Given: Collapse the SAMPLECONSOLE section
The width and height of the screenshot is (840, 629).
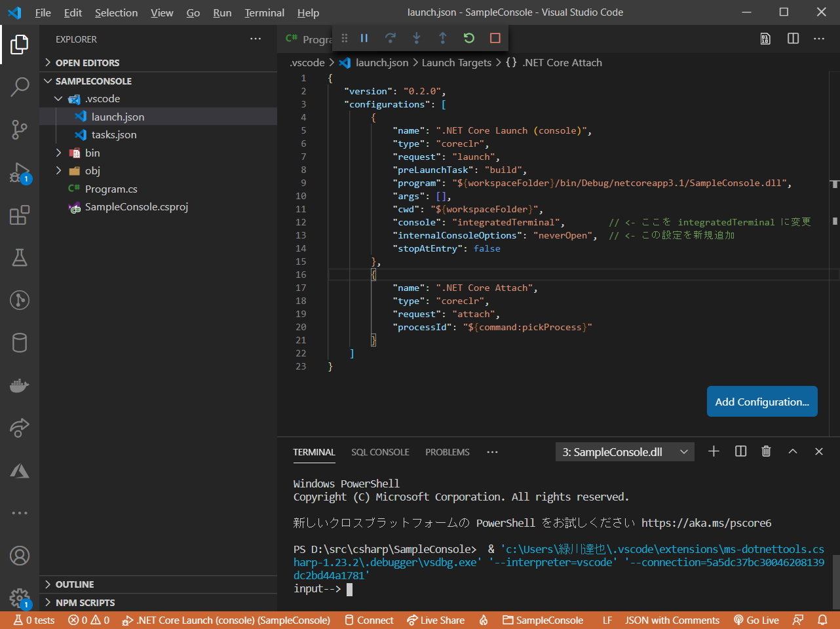Looking at the screenshot, I should (x=158, y=81).
